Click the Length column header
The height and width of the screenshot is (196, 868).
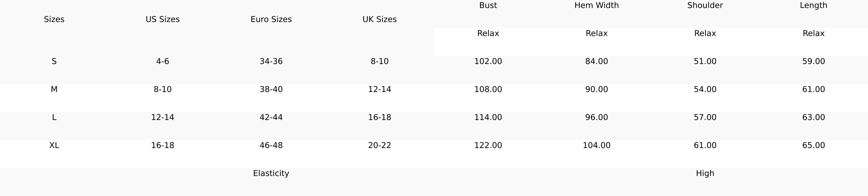[813, 5]
